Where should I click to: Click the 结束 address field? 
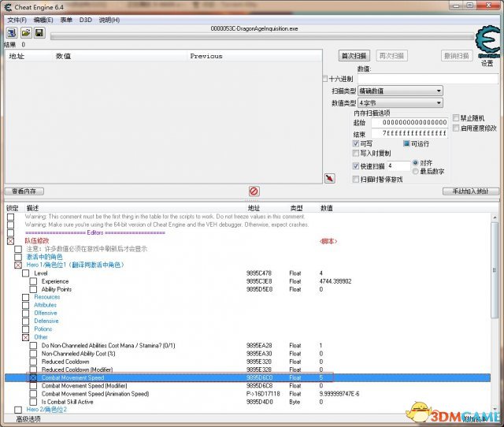click(x=409, y=133)
